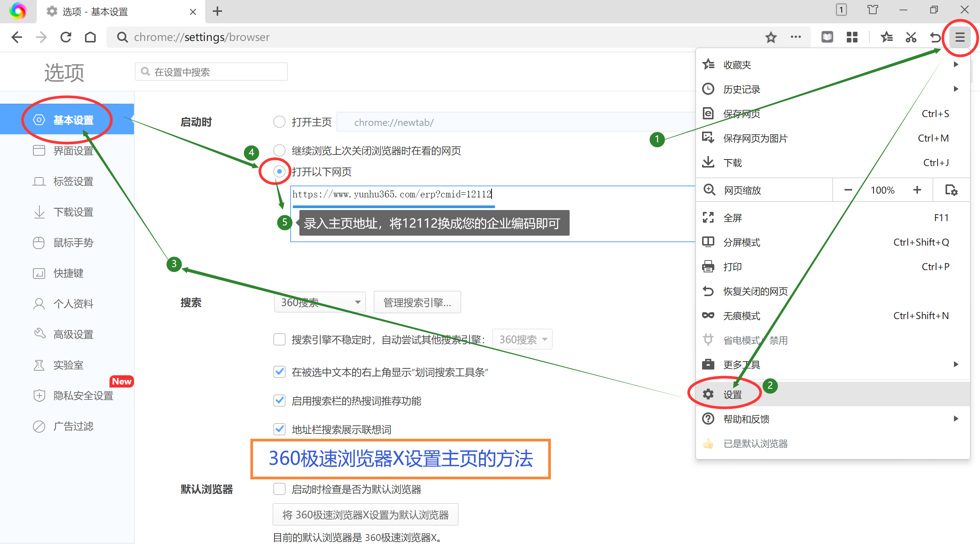Toggle 启用搜索栏的热搜词推荐功能 checkbox
Image resolution: width=980 pixels, height=544 pixels.
point(279,401)
